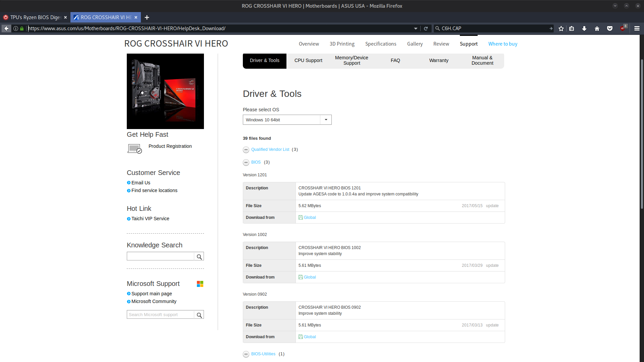Click the Global download icon for BIOS 1002

(301, 277)
